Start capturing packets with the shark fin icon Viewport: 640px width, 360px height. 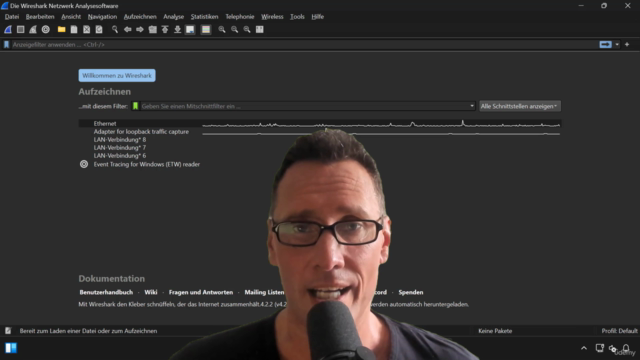click(8, 29)
